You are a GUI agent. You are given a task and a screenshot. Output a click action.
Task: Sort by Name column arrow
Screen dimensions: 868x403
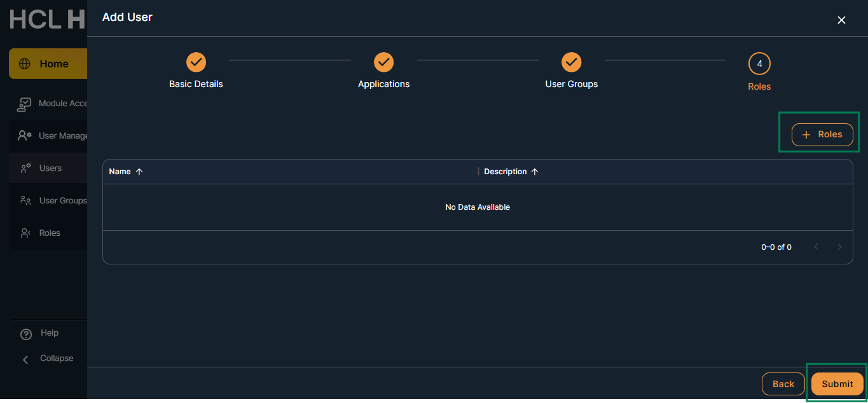tap(139, 172)
